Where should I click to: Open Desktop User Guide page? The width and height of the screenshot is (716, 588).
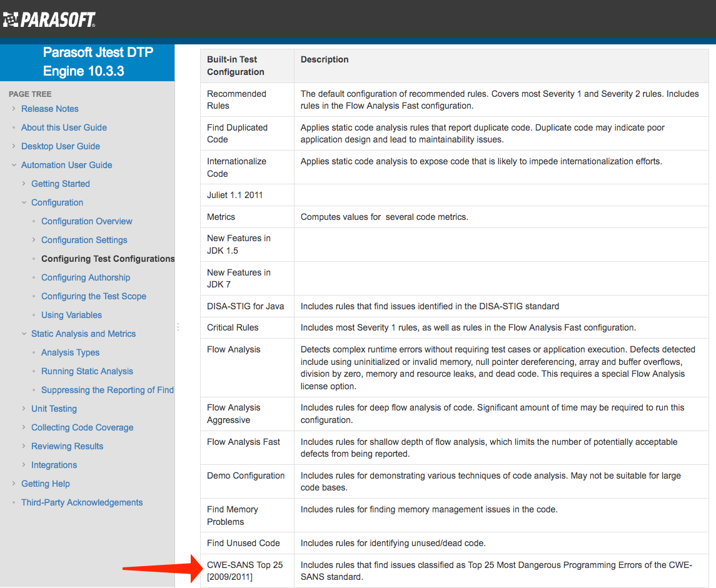(60, 146)
